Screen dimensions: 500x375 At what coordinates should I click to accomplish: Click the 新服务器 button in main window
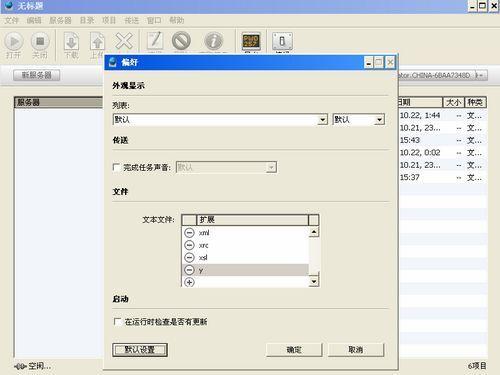tap(37, 75)
